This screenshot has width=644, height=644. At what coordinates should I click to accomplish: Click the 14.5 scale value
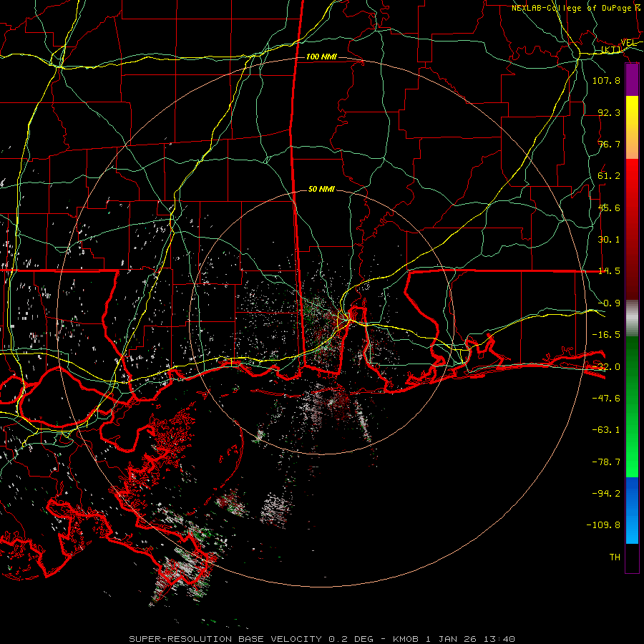[609, 271]
